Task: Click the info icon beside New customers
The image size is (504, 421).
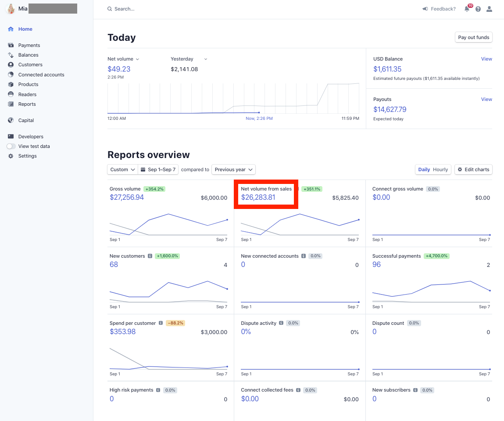Action: (150, 256)
